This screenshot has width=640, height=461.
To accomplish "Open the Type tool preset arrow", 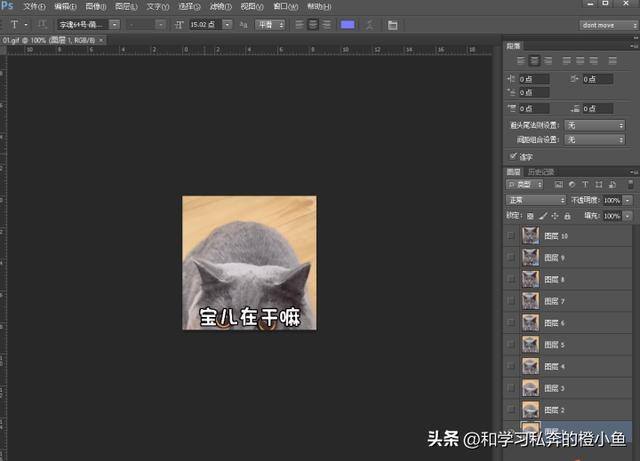I will tap(26, 24).
